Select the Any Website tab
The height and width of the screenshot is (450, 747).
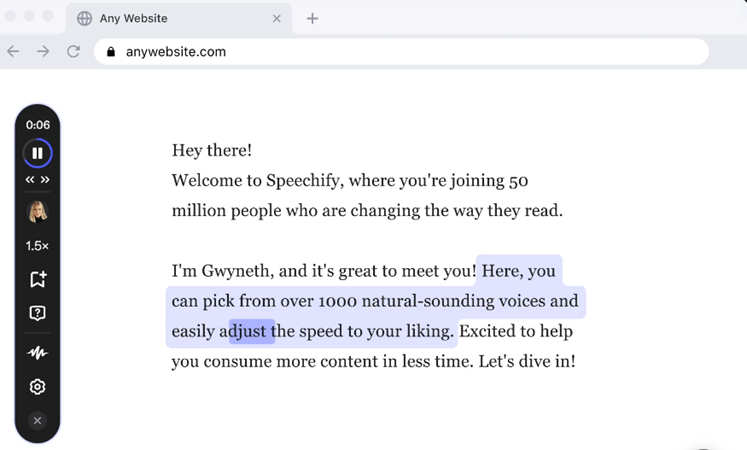pos(179,19)
